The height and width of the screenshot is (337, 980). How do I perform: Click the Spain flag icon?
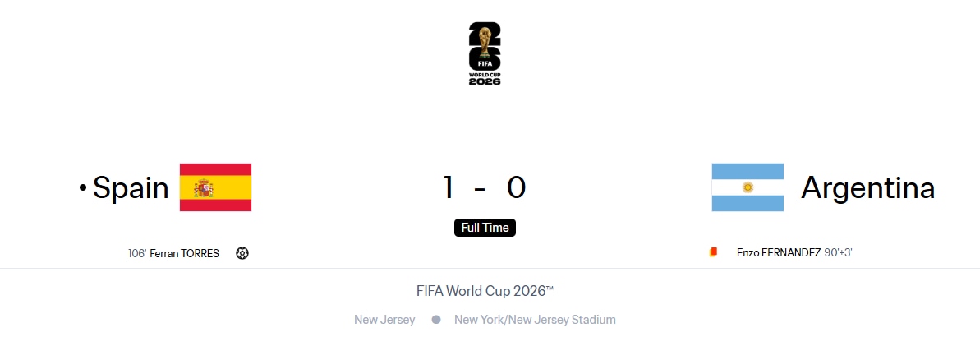click(x=215, y=187)
